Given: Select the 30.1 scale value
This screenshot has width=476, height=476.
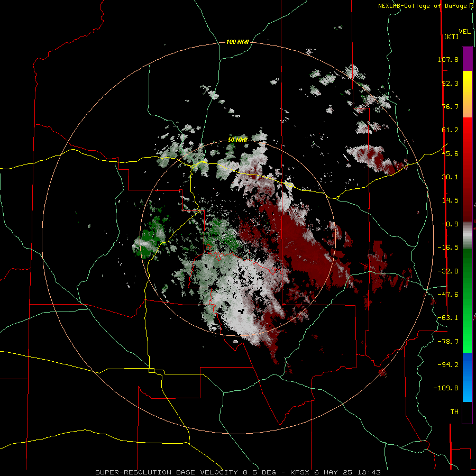Looking at the screenshot, I should click(450, 177).
